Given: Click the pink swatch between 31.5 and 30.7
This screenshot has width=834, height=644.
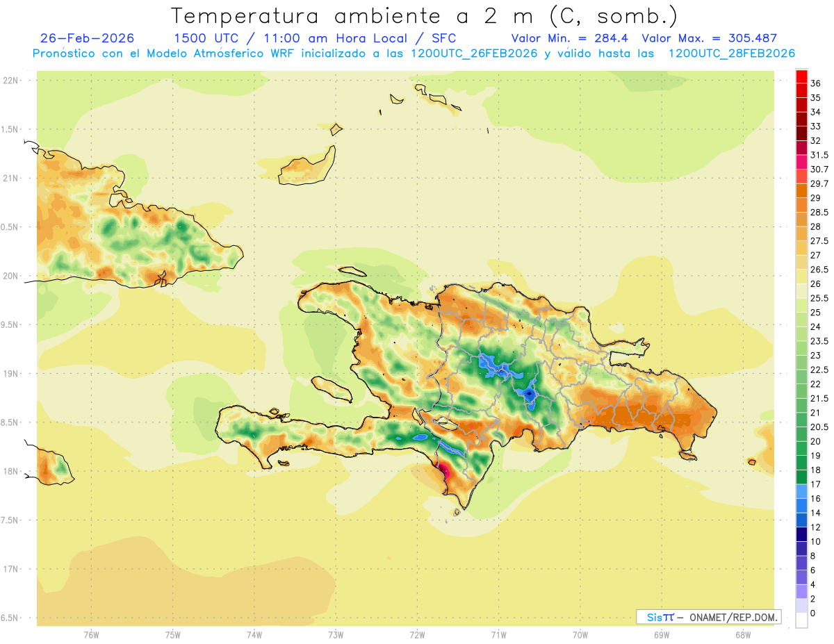Looking at the screenshot, I should click(x=801, y=162).
